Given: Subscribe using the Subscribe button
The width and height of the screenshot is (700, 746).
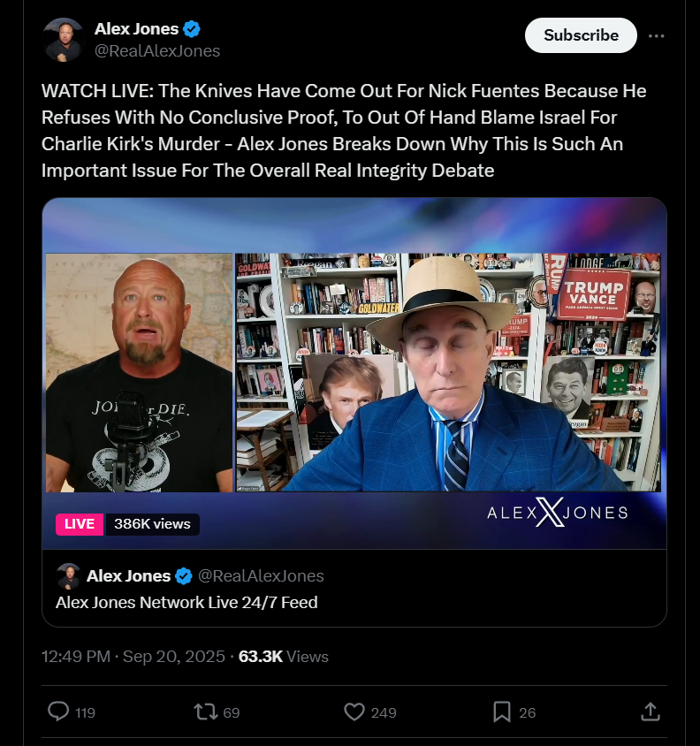Looking at the screenshot, I should point(581,35).
